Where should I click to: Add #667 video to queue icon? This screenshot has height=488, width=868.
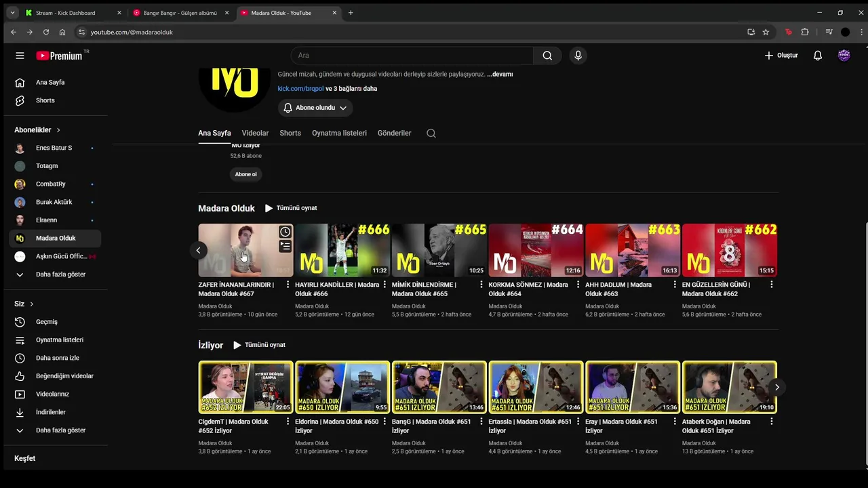tap(285, 246)
